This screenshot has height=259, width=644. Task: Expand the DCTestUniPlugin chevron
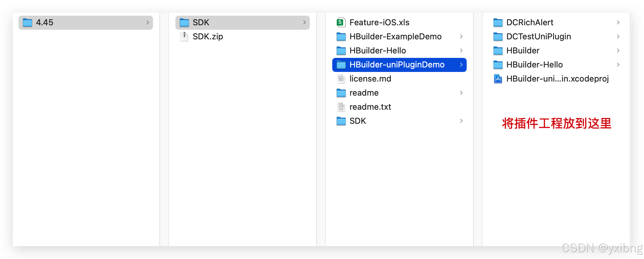[618, 36]
